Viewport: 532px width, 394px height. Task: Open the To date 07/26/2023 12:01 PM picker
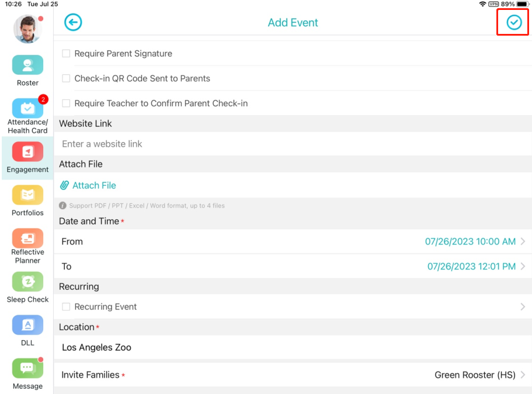[293, 267]
